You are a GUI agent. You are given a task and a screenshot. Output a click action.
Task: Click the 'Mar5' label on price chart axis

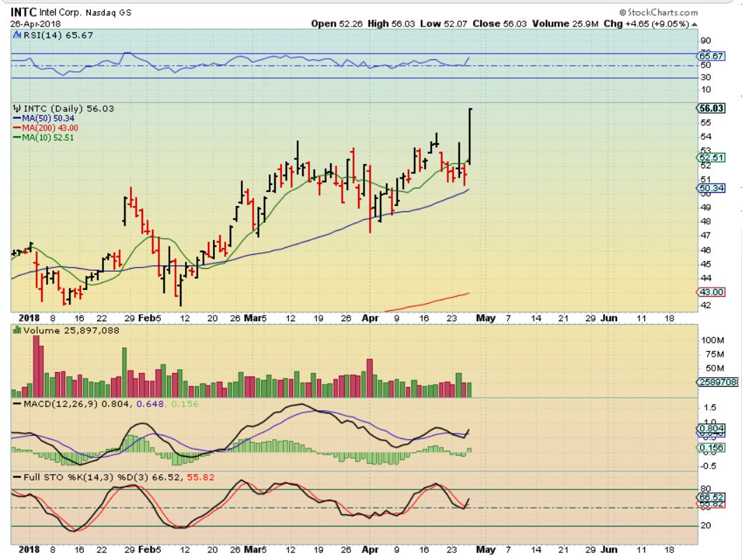(x=255, y=318)
